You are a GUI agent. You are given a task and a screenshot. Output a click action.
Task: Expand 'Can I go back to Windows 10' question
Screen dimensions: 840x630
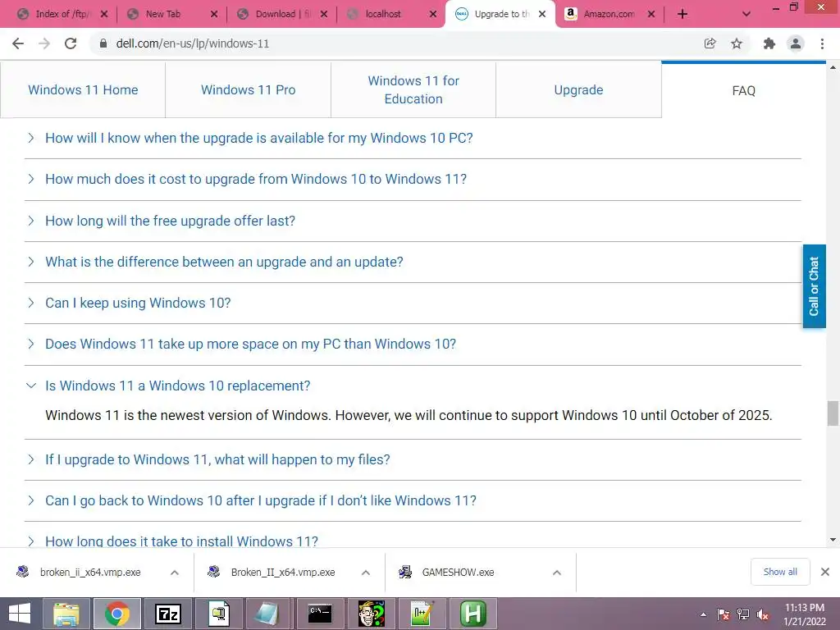(x=260, y=500)
